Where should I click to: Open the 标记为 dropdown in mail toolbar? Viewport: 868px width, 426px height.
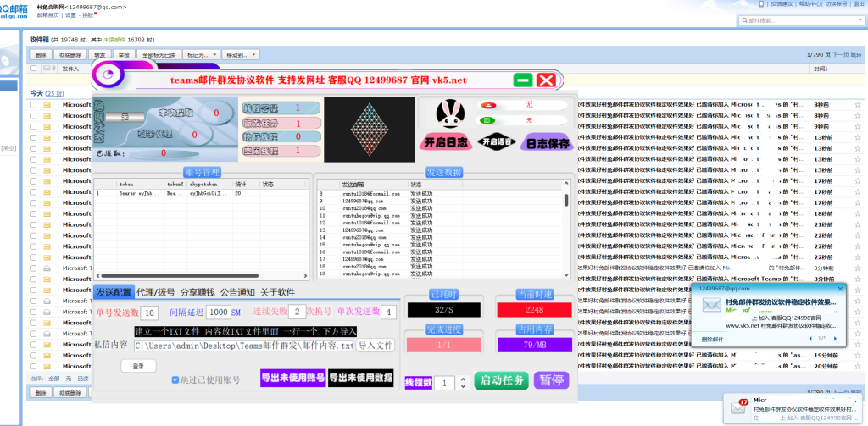click(203, 54)
